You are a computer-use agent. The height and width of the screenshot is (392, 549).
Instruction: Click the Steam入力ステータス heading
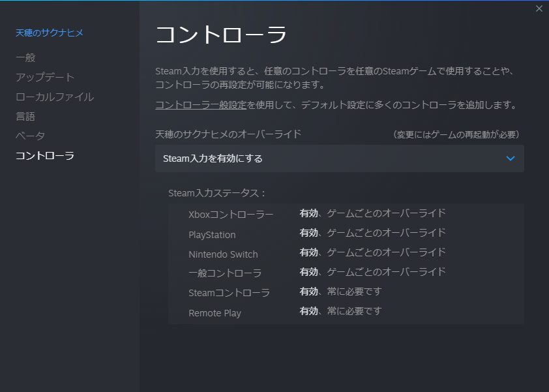[x=216, y=193]
